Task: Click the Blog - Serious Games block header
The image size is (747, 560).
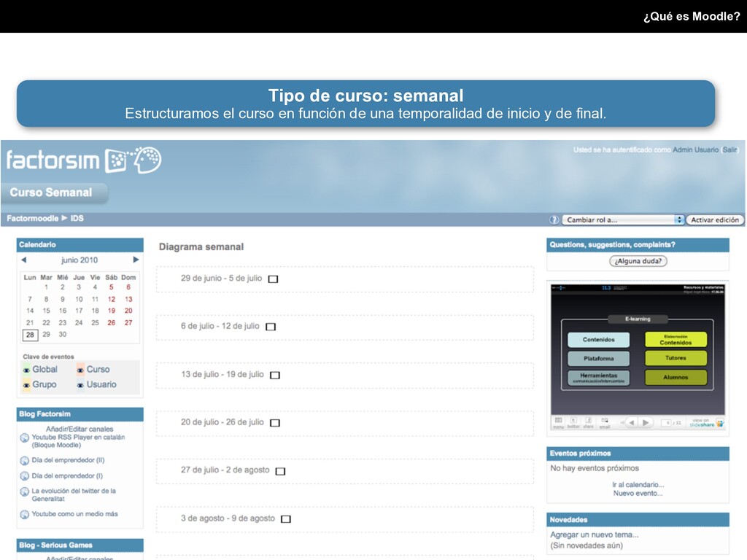Action: pyautogui.click(x=80, y=545)
